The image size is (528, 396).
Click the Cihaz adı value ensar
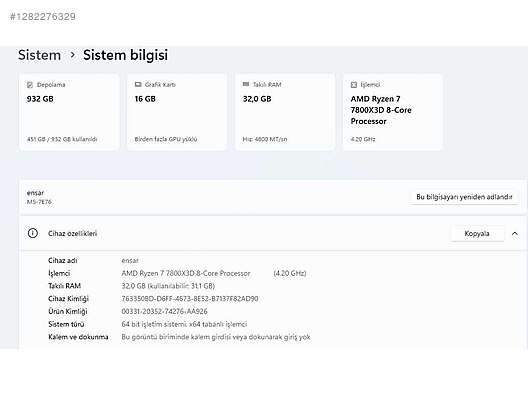pos(130,261)
